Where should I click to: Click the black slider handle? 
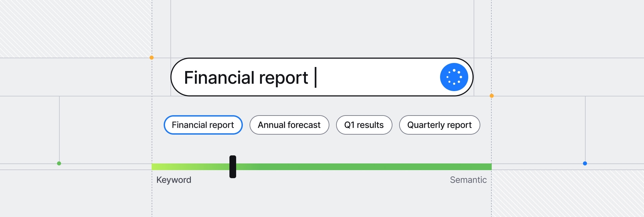(x=233, y=167)
